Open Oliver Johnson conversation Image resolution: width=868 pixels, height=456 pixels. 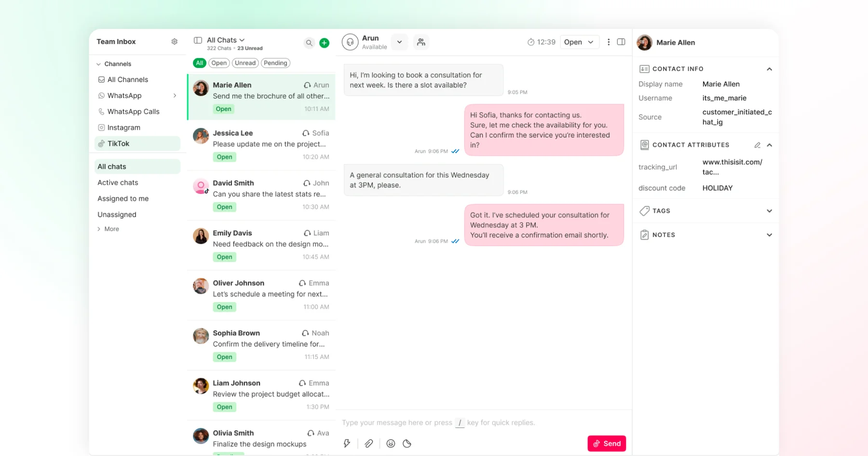(x=261, y=295)
